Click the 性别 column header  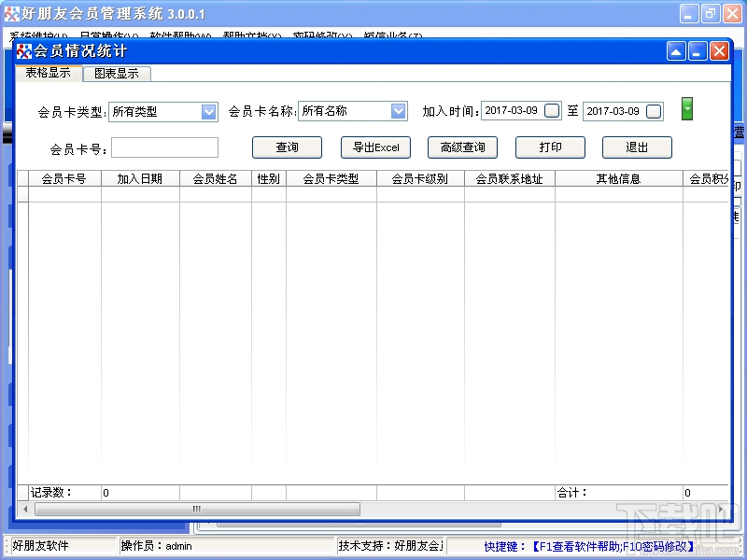269,179
